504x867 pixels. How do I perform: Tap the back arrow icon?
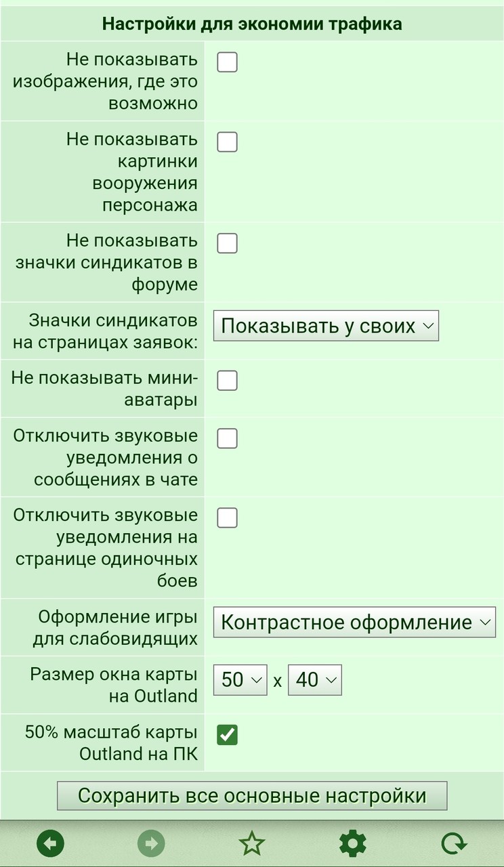[50, 843]
